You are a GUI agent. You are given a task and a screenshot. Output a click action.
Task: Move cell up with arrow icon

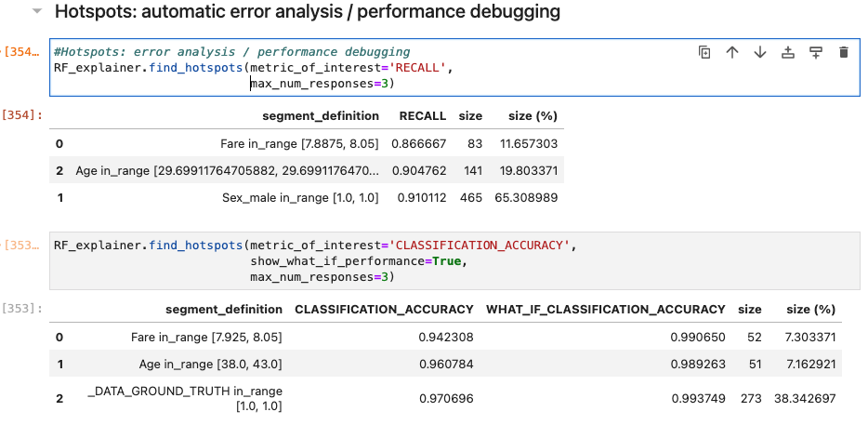point(732,52)
